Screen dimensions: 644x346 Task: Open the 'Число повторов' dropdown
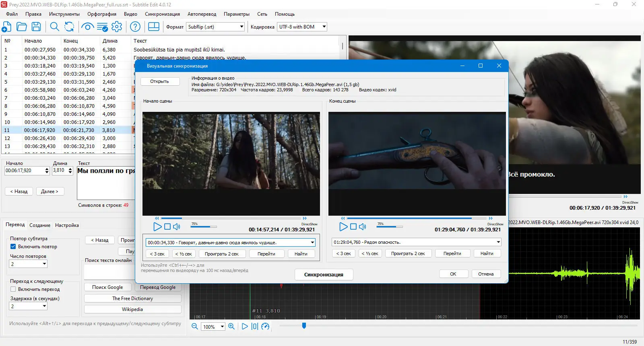28,264
